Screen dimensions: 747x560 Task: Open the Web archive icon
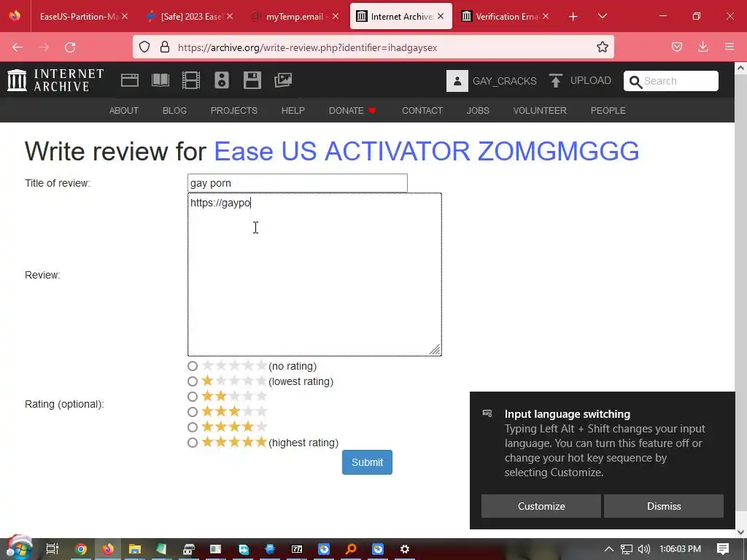coord(130,80)
